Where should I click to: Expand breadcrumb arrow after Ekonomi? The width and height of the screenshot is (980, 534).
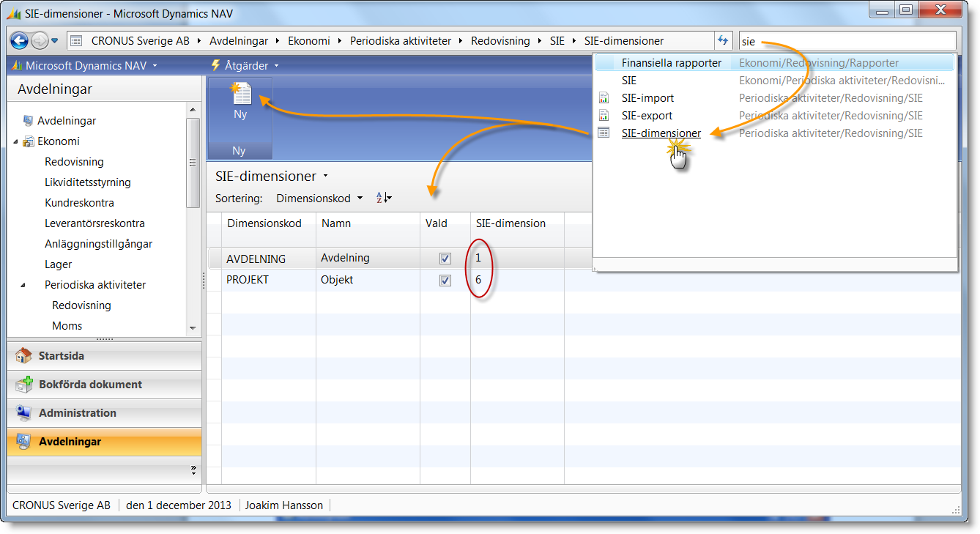[x=340, y=41]
